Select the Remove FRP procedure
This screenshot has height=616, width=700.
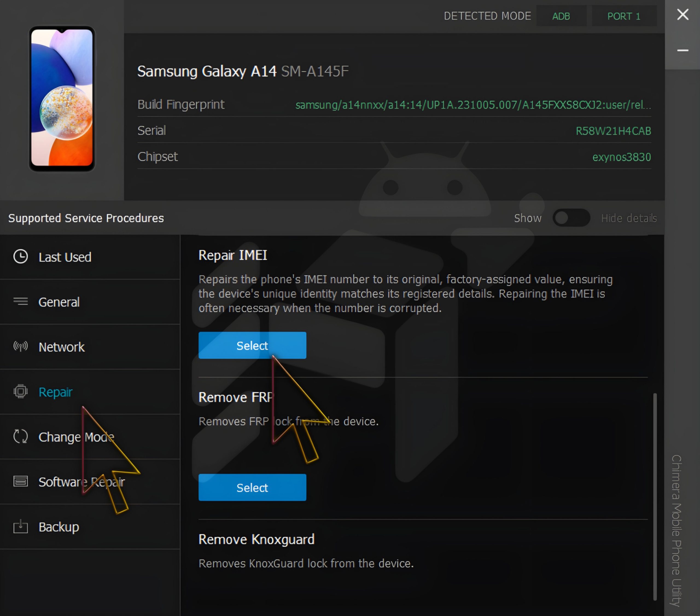pyautogui.click(x=252, y=487)
